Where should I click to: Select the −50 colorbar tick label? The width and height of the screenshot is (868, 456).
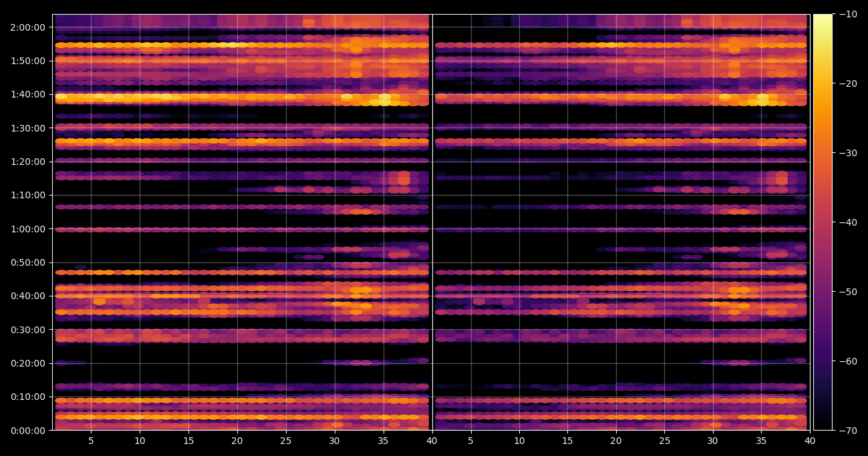tap(848, 292)
